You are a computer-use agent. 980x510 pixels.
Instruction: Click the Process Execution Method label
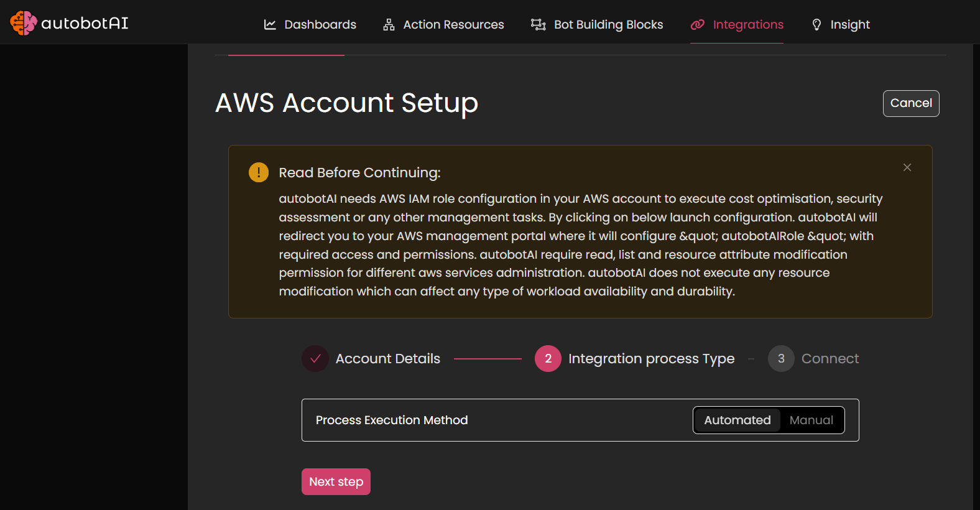[x=392, y=420]
